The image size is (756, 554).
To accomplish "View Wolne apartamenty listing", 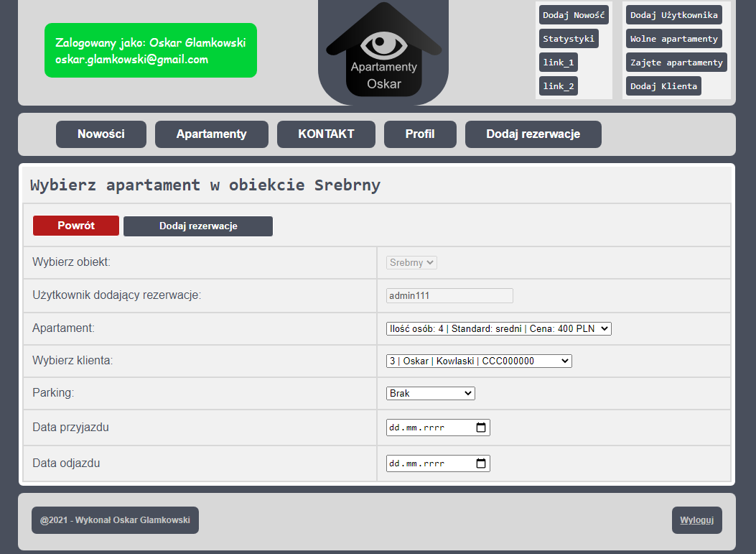I will pyautogui.click(x=673, y=38).
